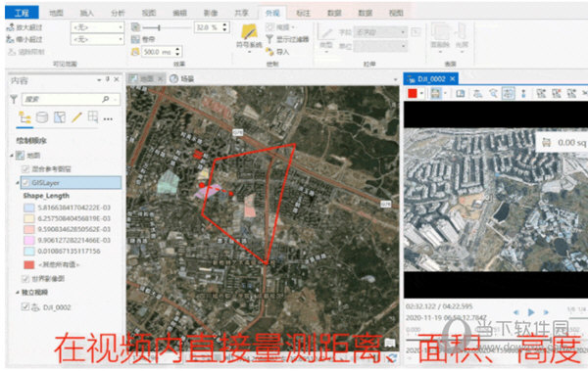Image resolution: width=588 pixels, height=371 pixels.
Task: Click the first bookmark frame icon in video toolbar
Action: [x=540, y=93]
